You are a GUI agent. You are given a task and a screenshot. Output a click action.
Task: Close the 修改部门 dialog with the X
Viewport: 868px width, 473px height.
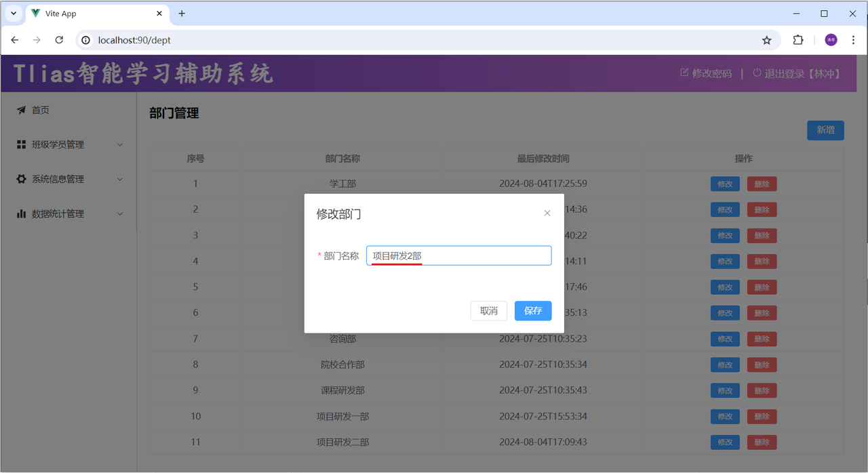point(547,213)
